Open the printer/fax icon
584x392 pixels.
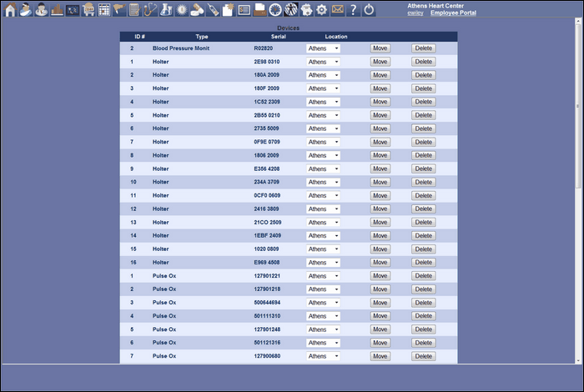click(x=259, y=10)
